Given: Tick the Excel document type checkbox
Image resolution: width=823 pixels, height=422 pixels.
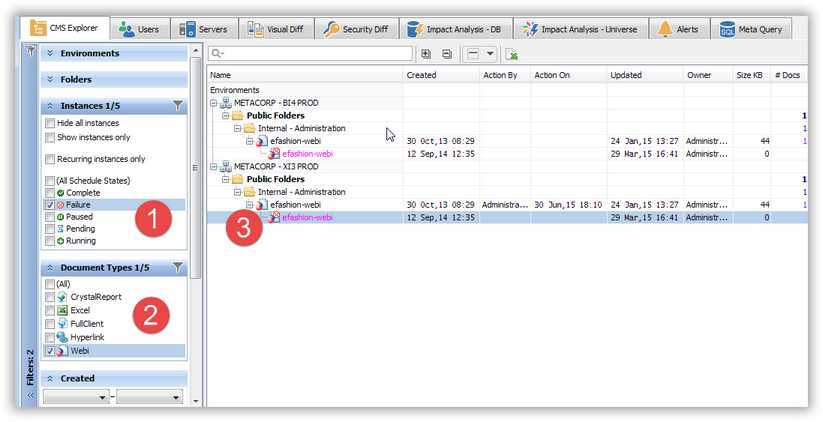Looking at the screenshot, I should 50,311.
